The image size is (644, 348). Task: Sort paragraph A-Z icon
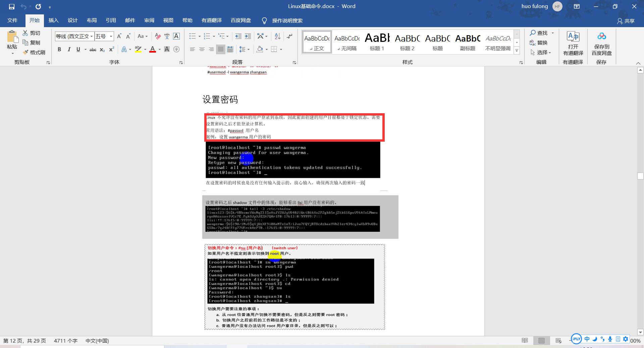(277, 36)
